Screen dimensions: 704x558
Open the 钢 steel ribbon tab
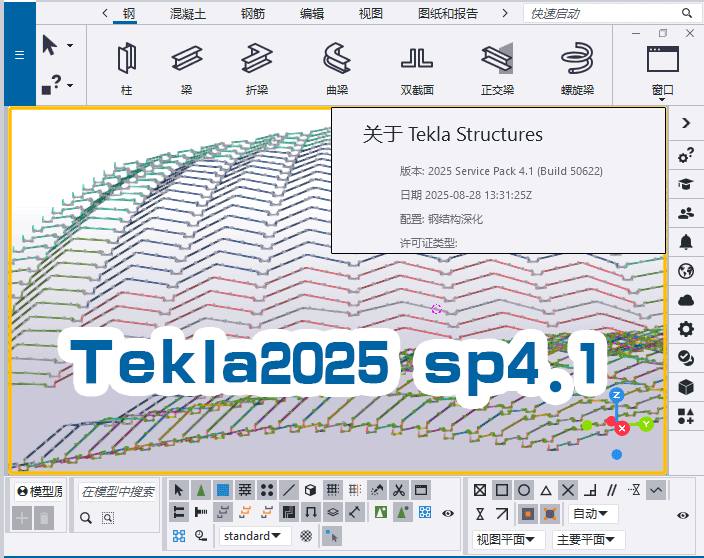tap(128, 13)
